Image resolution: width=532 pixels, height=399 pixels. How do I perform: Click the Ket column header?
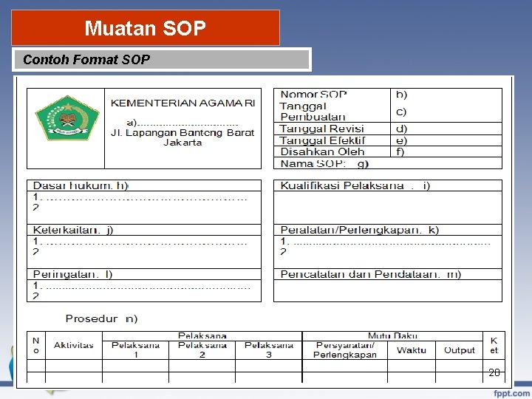(x=494, y=345)
